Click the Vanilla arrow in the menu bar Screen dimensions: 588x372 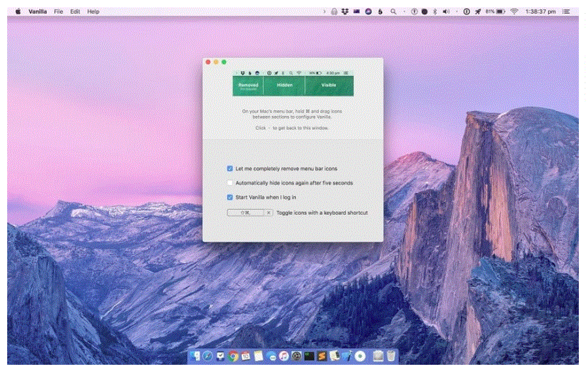click(x=324, y=12)
